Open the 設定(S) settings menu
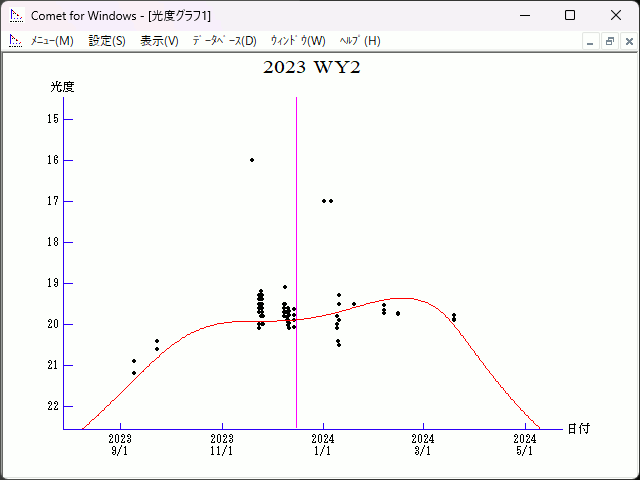The image size is (640, 480). (107, 41)
